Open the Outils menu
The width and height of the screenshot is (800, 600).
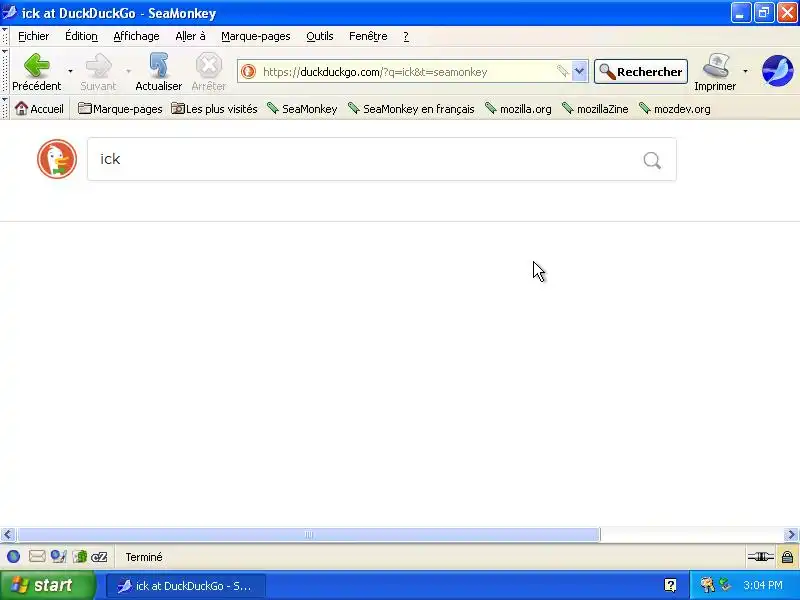tap(320, 36)
